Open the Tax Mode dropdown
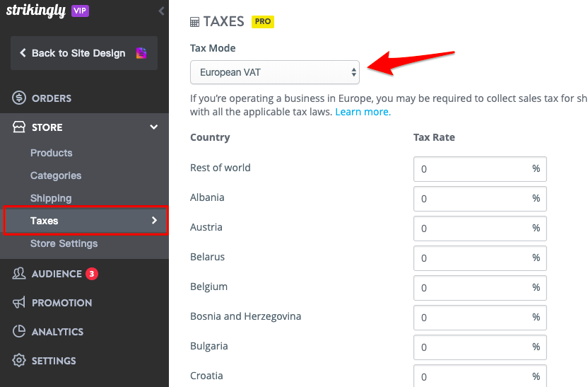588x387 pixels. click(x=274, y=72)
